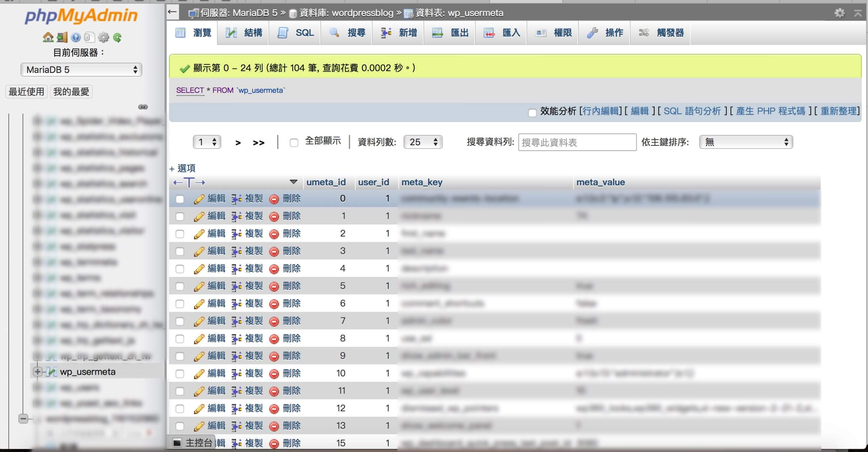Jump to last page with >> button
The image size is (868, 452).
click(259, 143)
